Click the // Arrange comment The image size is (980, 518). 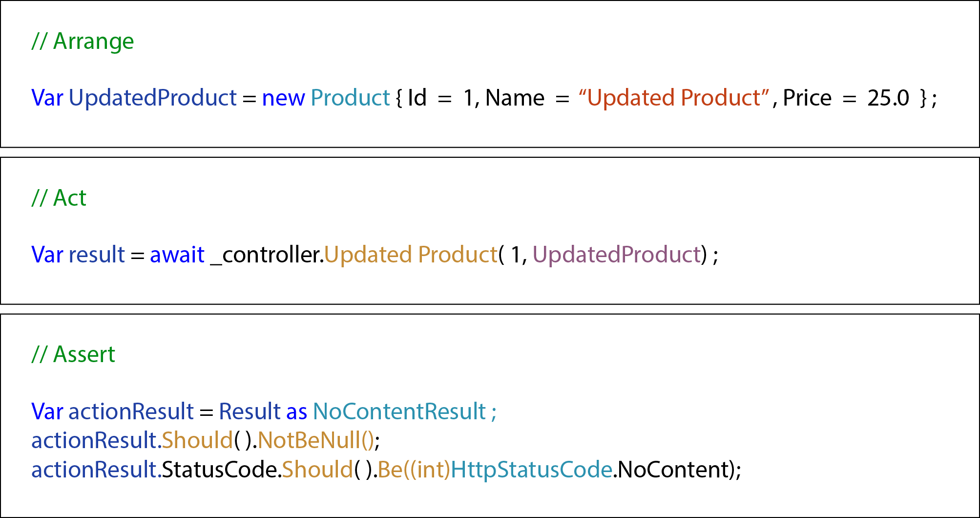tap(83, 41)
